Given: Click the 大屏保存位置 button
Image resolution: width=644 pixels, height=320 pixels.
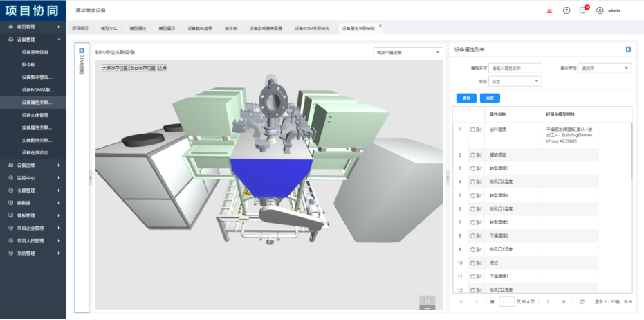Looking at the screenshot, I should coord(115,69).
